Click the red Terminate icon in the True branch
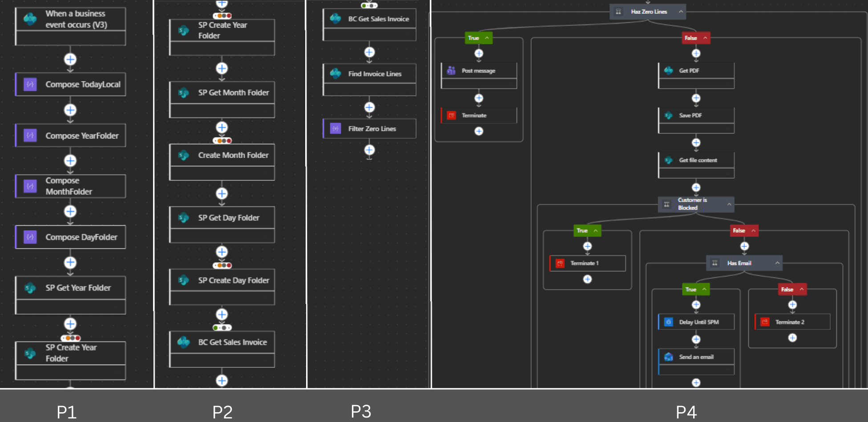Screen dimensions: 868x422 pos(451,115)
